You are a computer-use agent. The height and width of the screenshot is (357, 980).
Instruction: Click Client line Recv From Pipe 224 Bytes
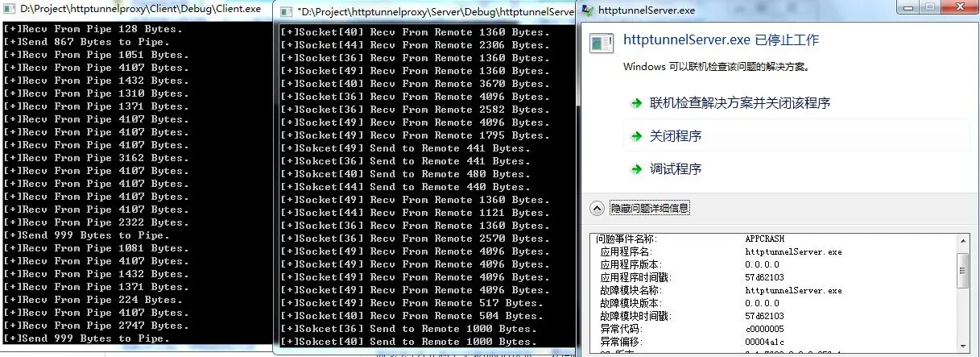pyautogui.click(x=93, y=300)
